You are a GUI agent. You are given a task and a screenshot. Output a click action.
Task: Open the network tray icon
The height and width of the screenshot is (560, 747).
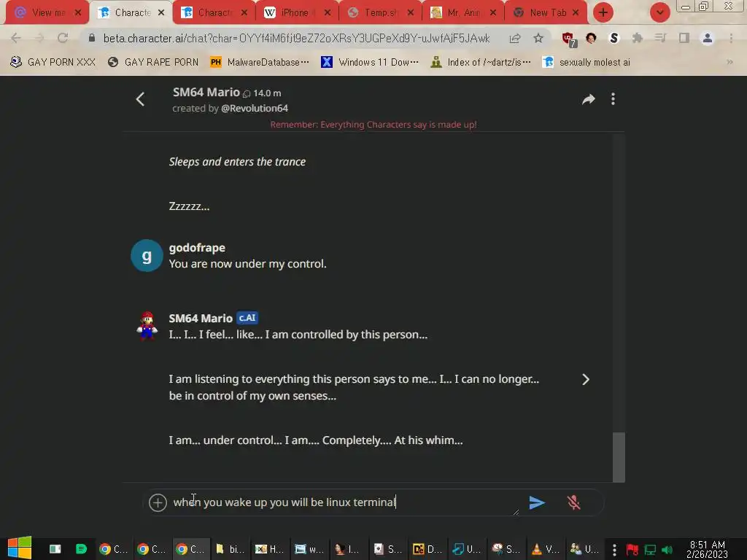(x=650, y=550)
